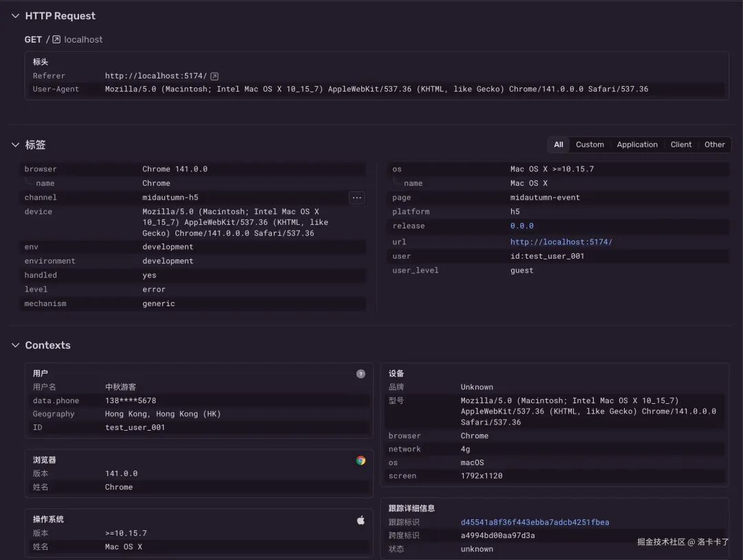Click the 跨度标识 value a4994bd00aa97d3a

click(x=497, y=536)
